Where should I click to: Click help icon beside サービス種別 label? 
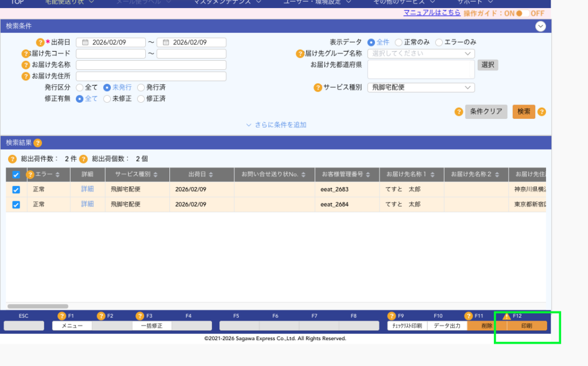[318, 88]
